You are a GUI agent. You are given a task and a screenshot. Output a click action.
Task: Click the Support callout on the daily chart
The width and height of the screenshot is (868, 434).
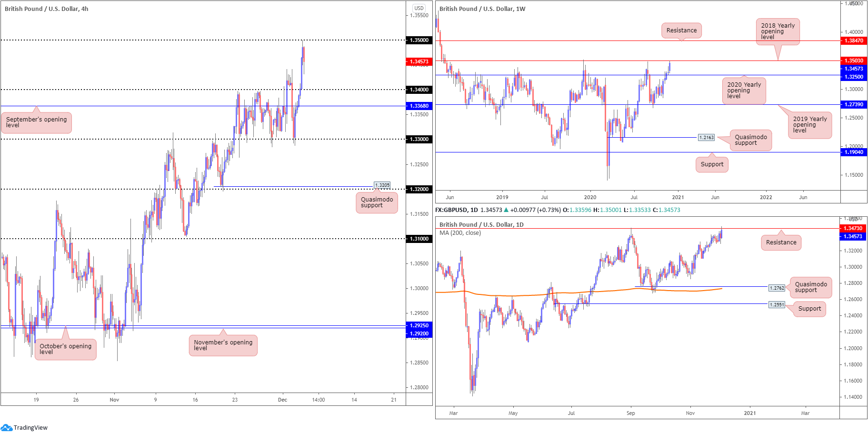click(x=809, y=309)
